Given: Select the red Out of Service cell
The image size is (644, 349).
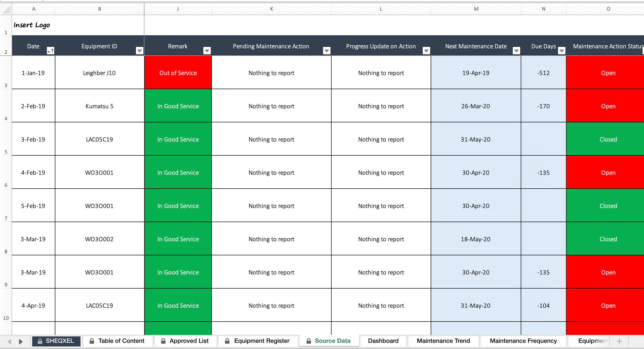Looking at the screenshot, I should (178, 73).
